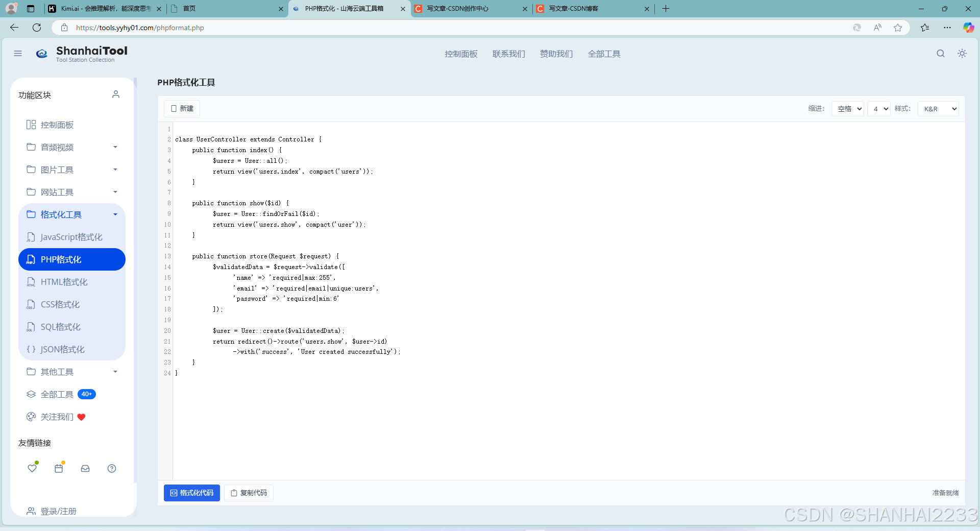The width and height of the screenshot is (980, 531).
Task: Open 赞助我们 in the top navigation
Action: click(x=556, y=54)
